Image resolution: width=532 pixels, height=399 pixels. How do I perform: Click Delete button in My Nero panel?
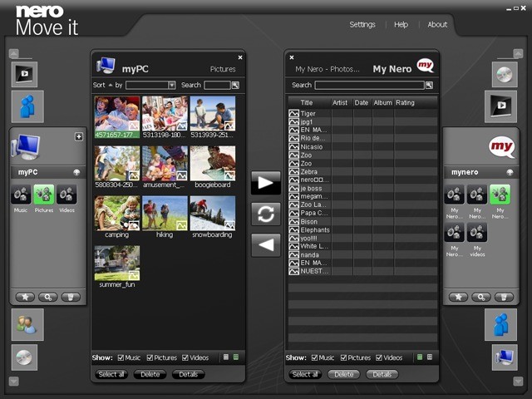point(343,375)
